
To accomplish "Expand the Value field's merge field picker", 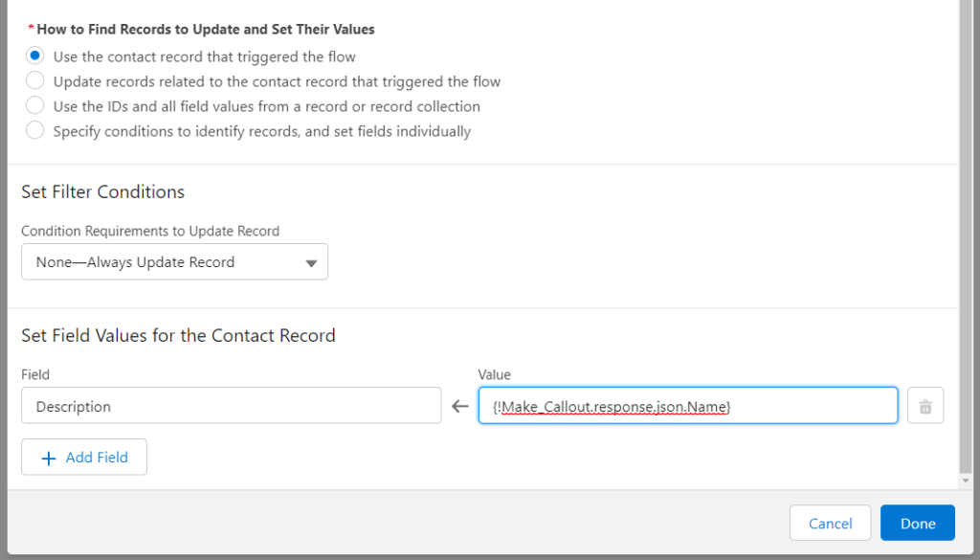I will [687, 406].
